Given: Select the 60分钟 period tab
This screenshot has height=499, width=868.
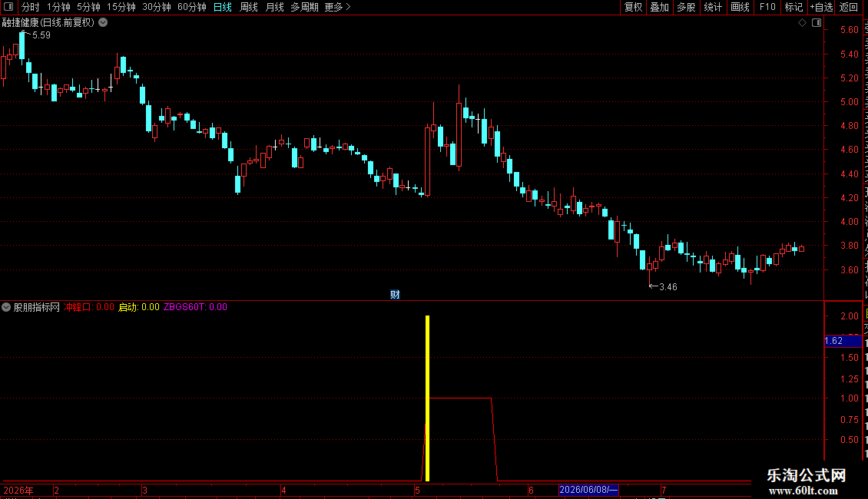Looking at the screenshot, I should (x=191, y=7).
